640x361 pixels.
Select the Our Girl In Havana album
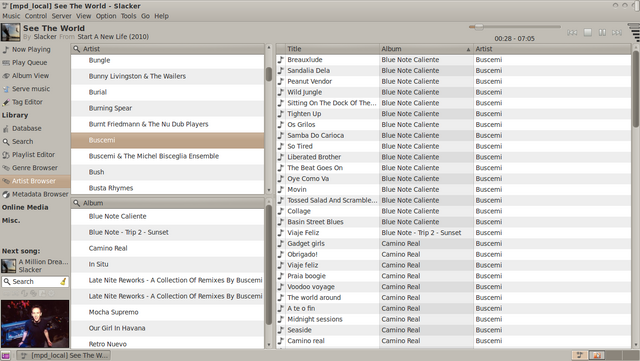(x=167, y=328)
